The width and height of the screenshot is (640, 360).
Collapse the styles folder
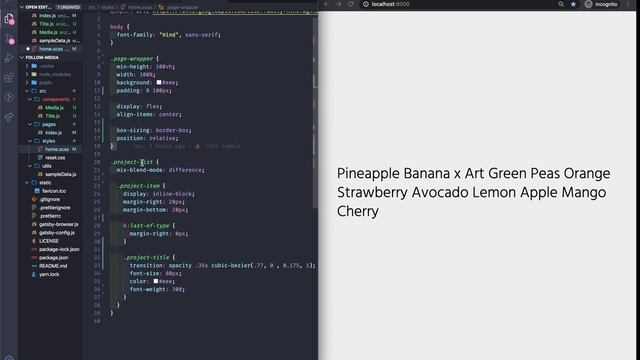point(48,141)
